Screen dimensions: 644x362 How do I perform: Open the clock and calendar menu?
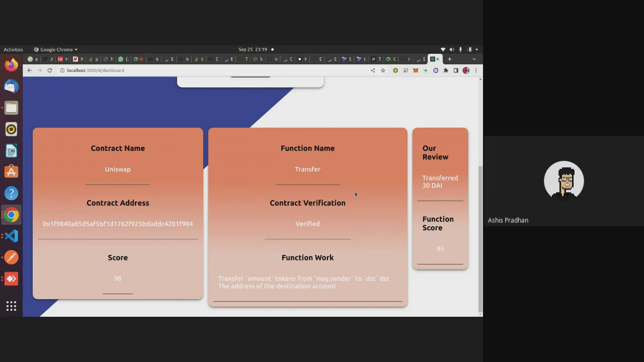point(256,49)
